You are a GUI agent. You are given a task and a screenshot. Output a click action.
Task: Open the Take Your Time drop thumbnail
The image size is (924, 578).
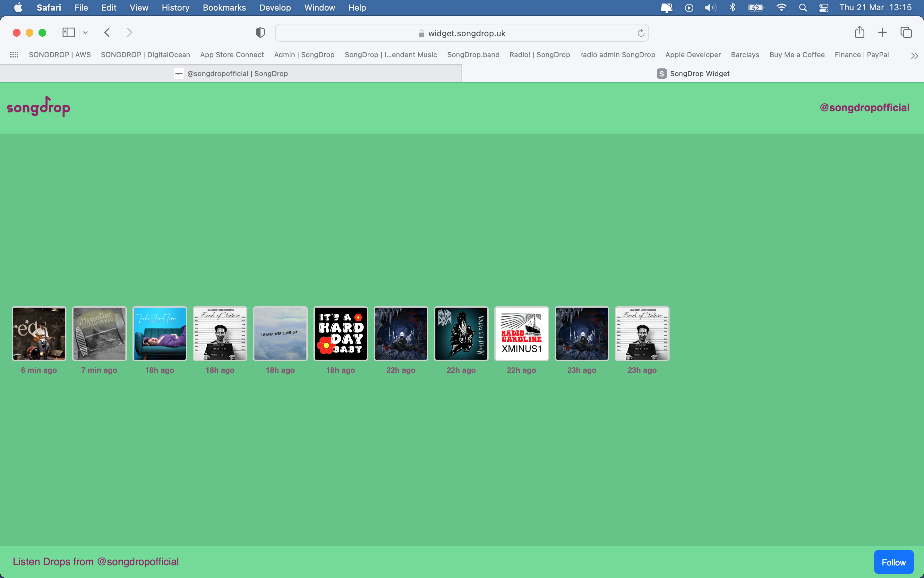click(159, 333)
